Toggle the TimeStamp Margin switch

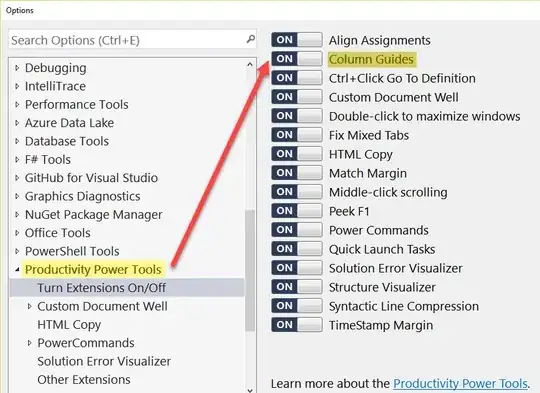point(297,325)
